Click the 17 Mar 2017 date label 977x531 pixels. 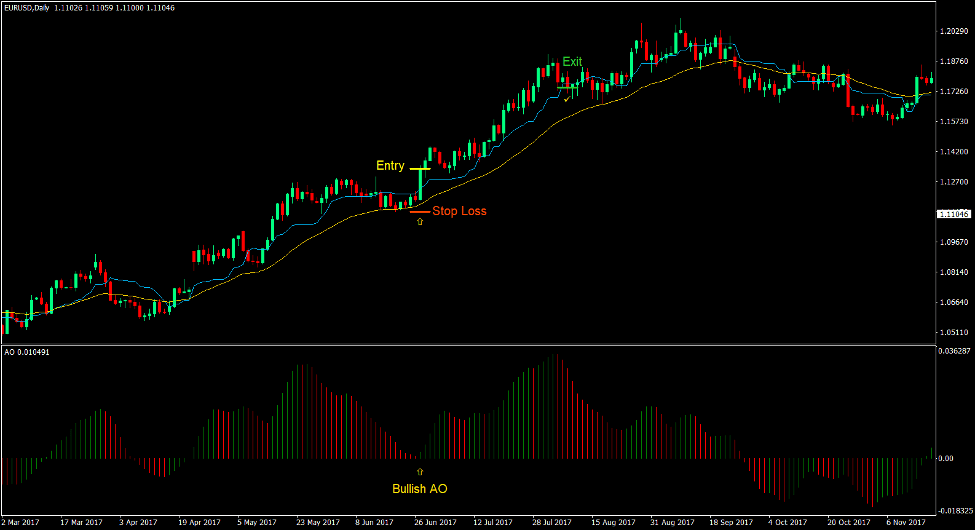tap(81, 522)
